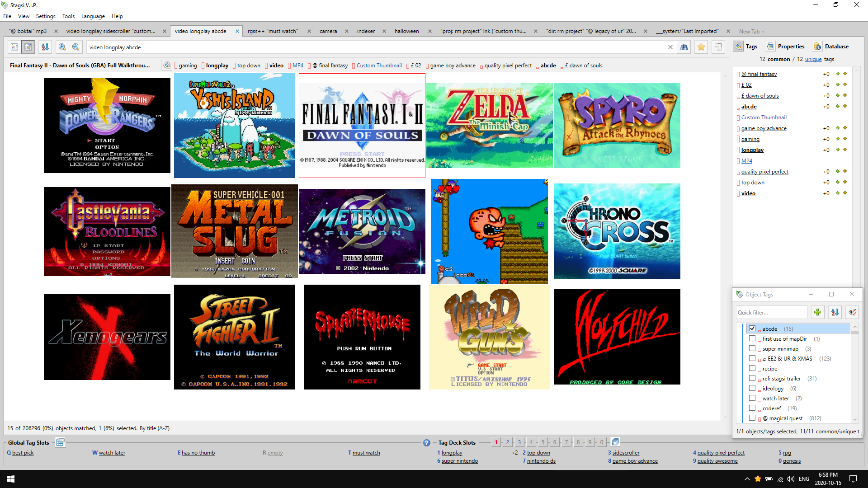868x488 pixels.
Task: Click the blue help question mark icon
Action: coord(426,443)
